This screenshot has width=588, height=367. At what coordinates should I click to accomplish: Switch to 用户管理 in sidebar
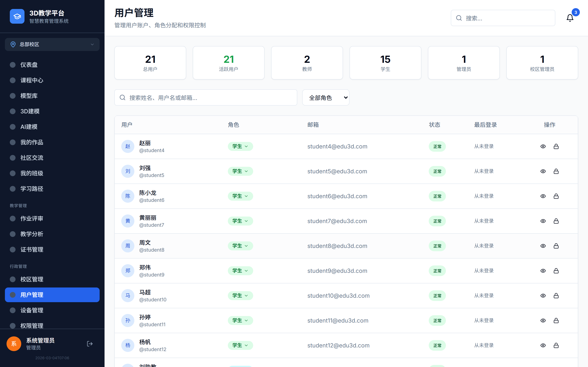(32, 295)
